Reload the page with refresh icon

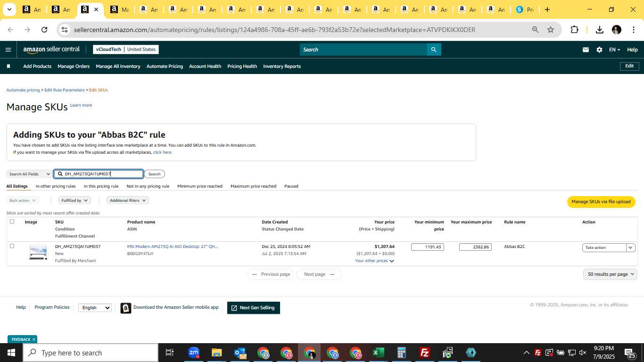click(x=44, y=30)
